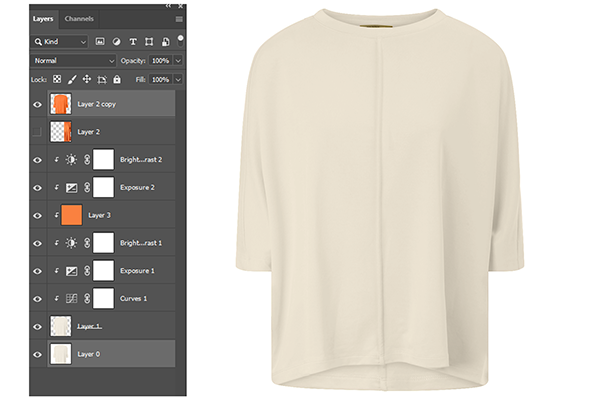Click the orange Layer 3 swatch thumbnail
Viewport: 600px width, 400px height.
tap(72, 215)
